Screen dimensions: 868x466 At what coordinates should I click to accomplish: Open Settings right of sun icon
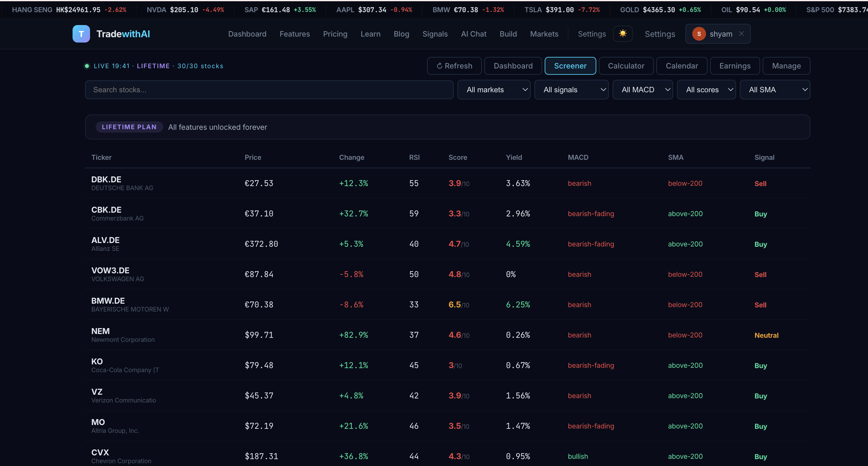[660, 34]
